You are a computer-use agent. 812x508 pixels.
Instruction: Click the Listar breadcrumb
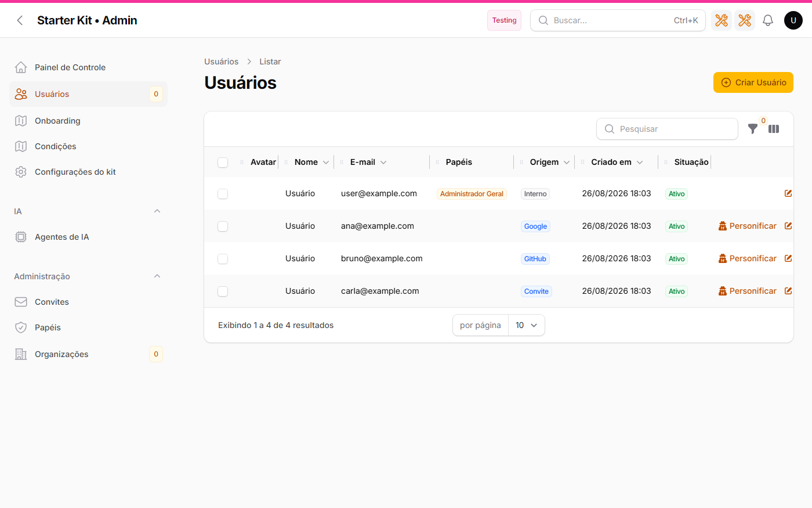(x=270, y=62)
